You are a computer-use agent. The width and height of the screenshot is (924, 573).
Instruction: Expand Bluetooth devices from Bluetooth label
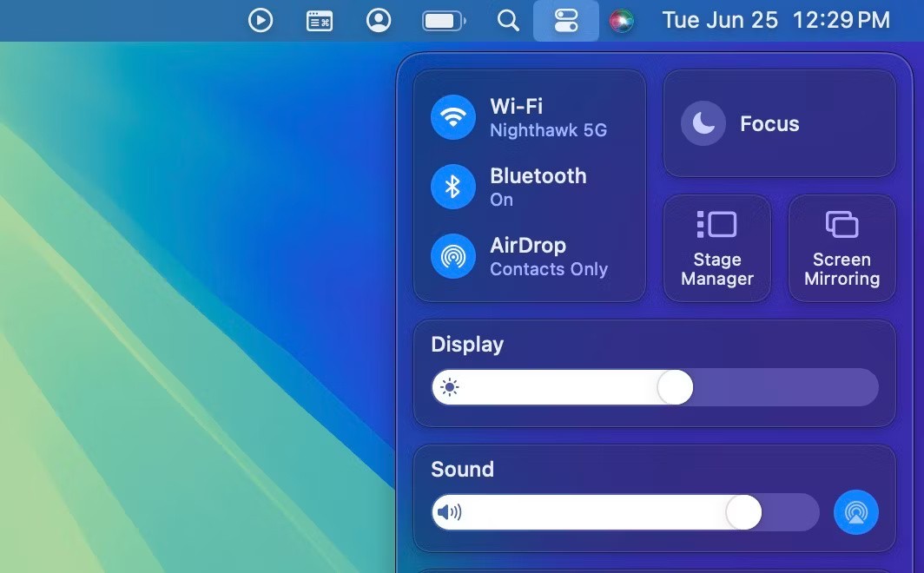tap(538, 176)
